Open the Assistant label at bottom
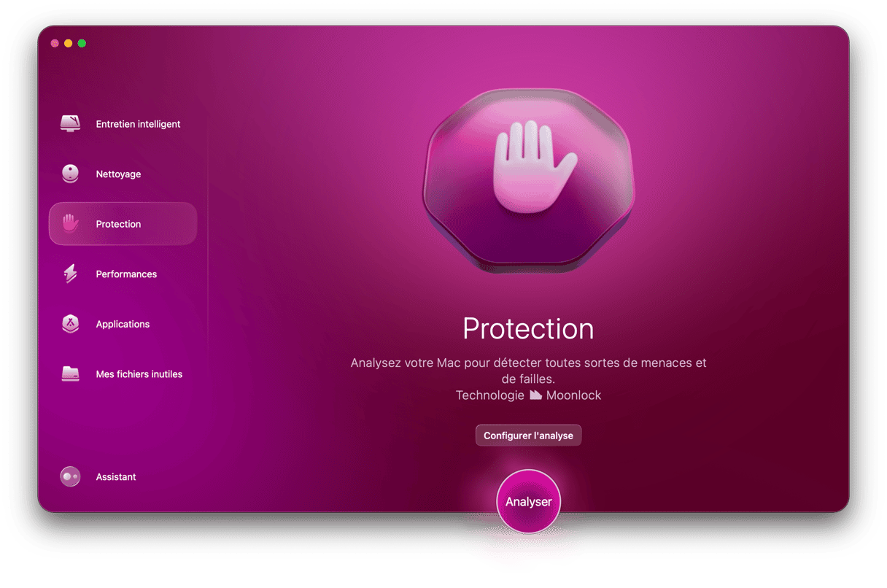The image size is (887, 588). [x=116, y=477]
